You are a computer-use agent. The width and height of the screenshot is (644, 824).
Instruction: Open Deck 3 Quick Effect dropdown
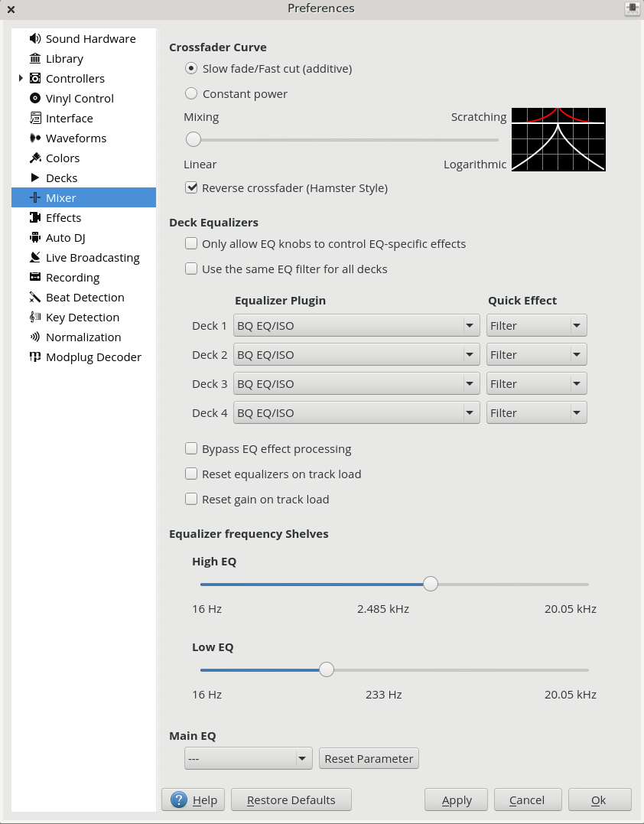[x=536, y=384]
